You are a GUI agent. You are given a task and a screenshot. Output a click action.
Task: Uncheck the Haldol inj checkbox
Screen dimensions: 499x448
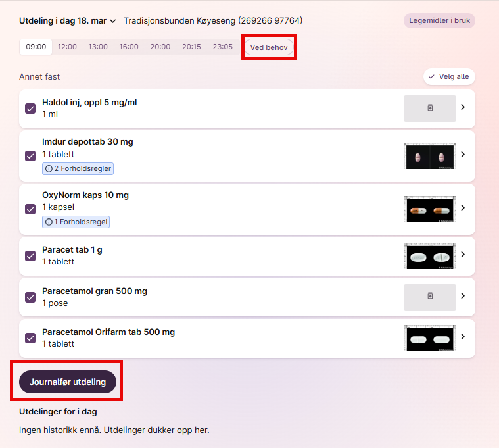[x=30, y=109]
